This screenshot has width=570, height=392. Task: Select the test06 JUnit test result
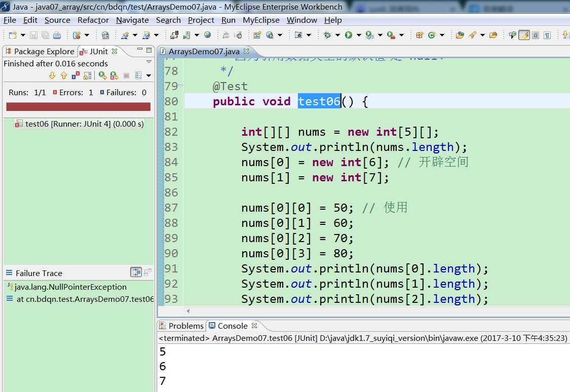coord(79,124)
